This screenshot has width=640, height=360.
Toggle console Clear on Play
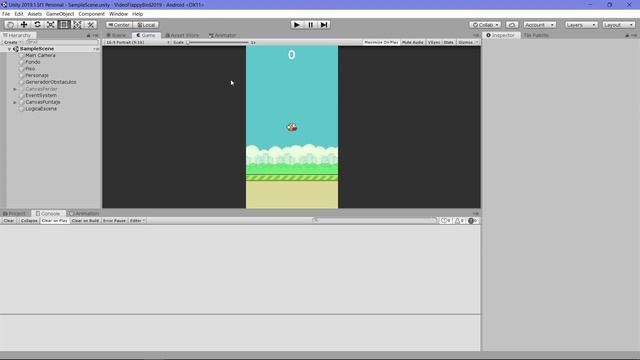[x=55, y=220]
